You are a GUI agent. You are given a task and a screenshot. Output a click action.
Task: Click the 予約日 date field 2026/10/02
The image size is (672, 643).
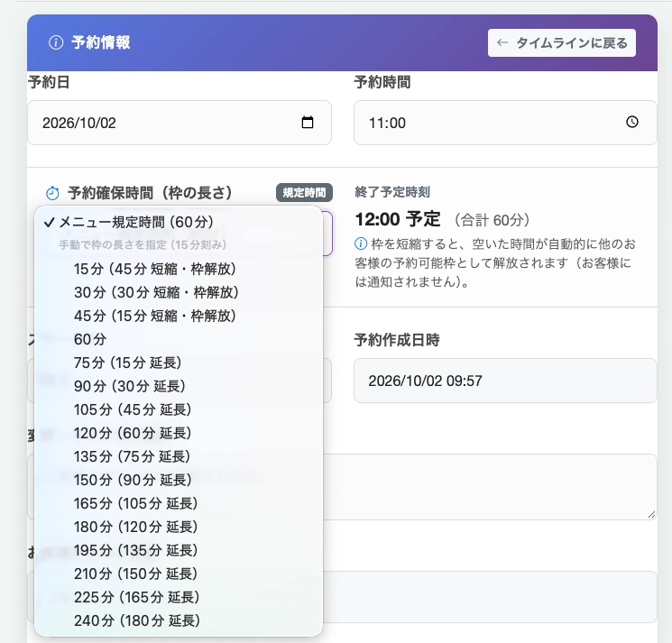(x=180, y=123)
